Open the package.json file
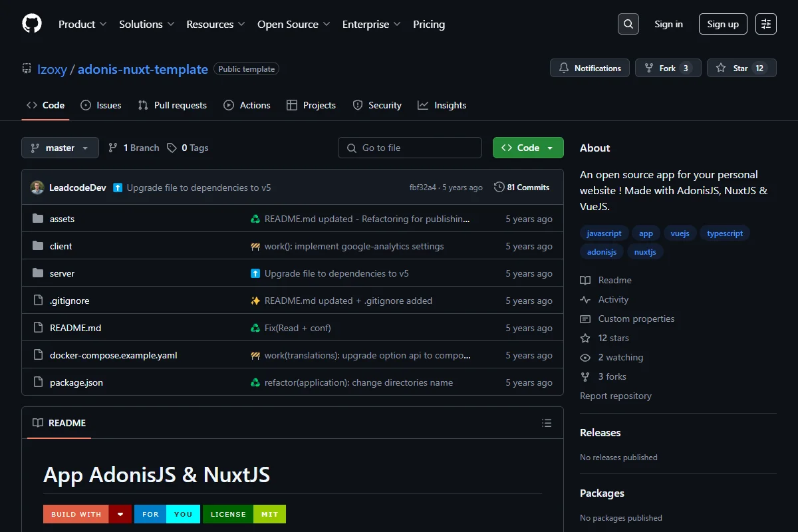 76,382
